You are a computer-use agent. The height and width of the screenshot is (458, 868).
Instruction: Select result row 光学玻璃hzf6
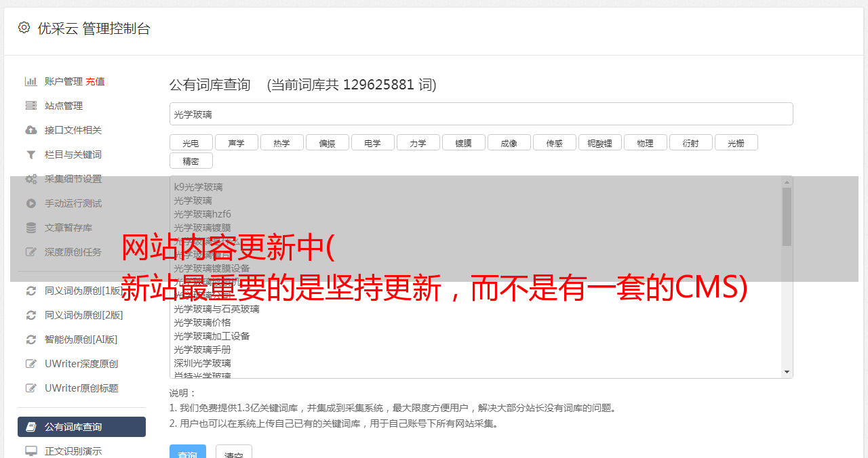[x=202, y=214]
